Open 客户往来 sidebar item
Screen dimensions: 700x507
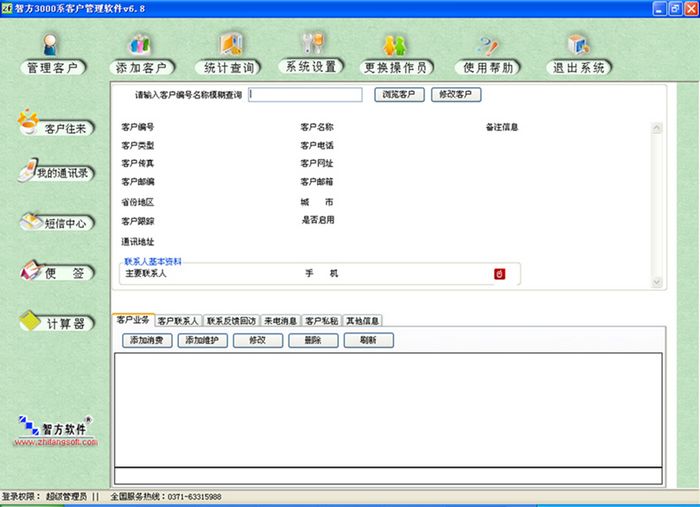56,124
